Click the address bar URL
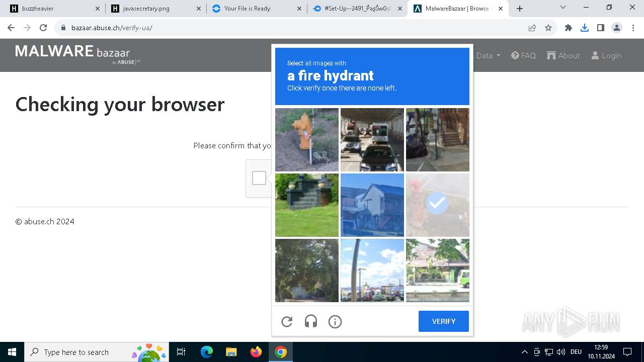The width and height of the screenshot is (644, 362). [x=112, y=28]
